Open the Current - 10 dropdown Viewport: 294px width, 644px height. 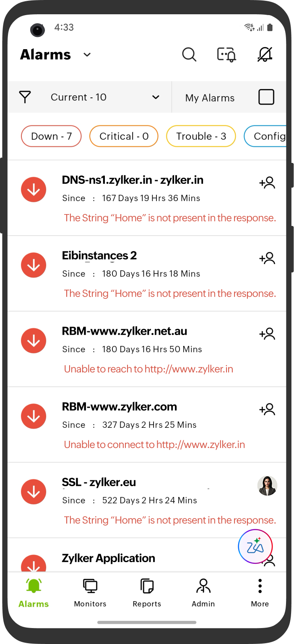coord(105,97)
